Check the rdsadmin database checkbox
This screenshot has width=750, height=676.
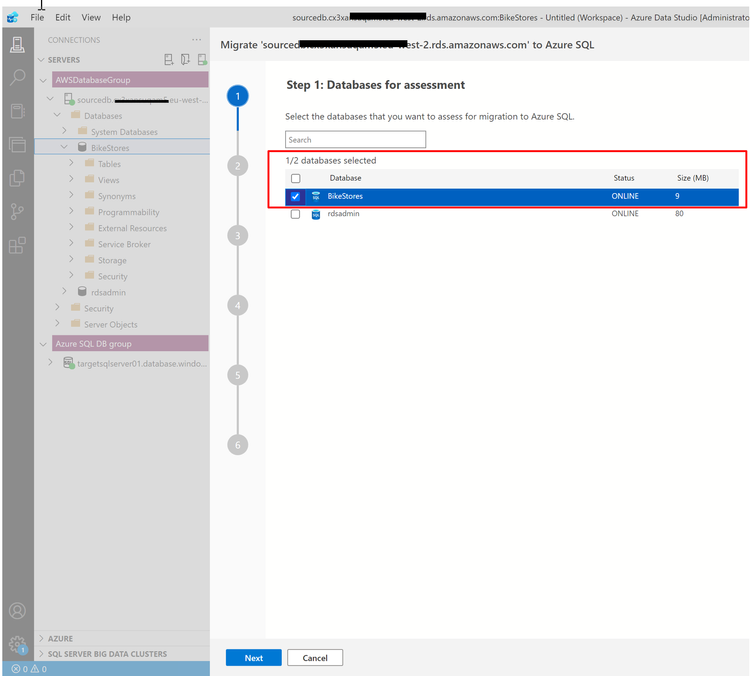[x=295, y=214]
